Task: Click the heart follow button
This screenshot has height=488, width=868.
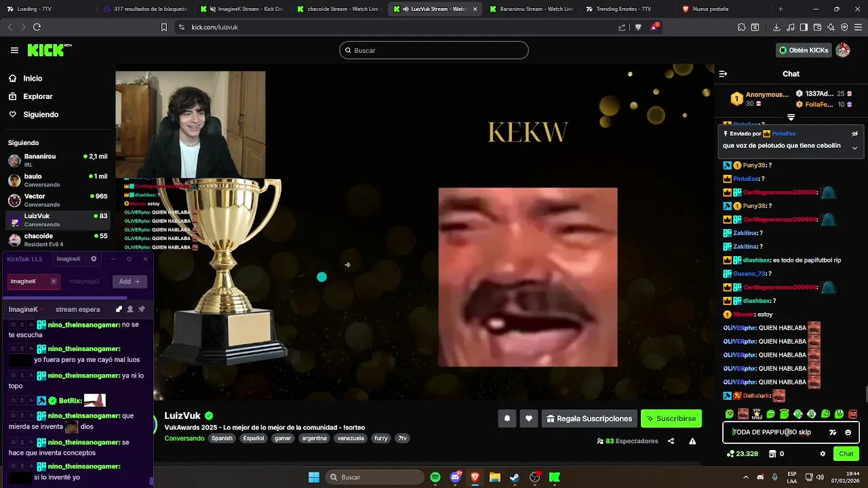Action: click(529, 419)
